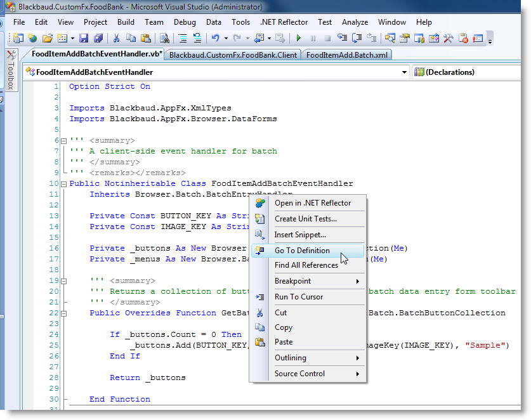The width and height of the screenshot is (531, 420).
Task: Click the Break All pause icon
Action: (313, 39)
